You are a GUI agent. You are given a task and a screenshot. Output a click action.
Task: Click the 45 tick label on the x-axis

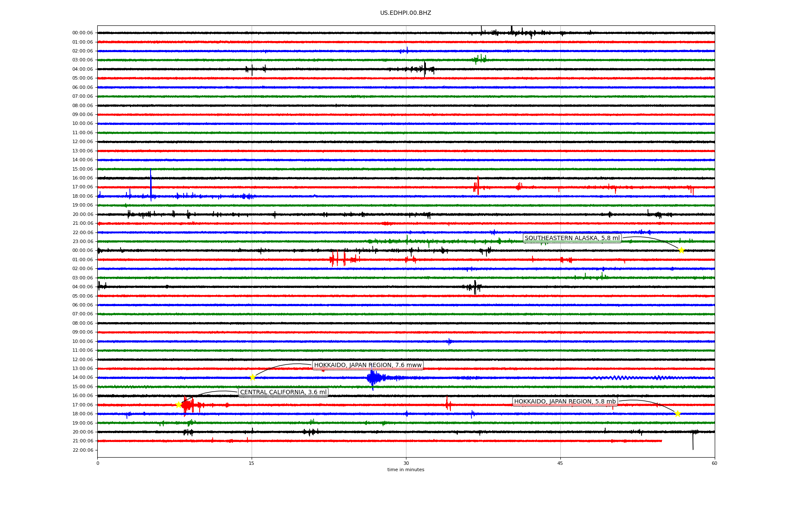click(560, 463)
